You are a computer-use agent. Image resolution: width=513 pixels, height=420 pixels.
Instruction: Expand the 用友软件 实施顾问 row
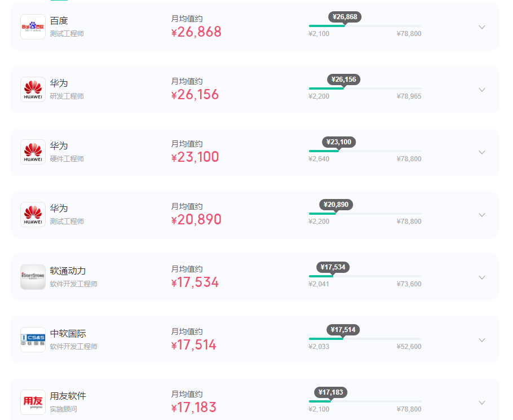481,403
